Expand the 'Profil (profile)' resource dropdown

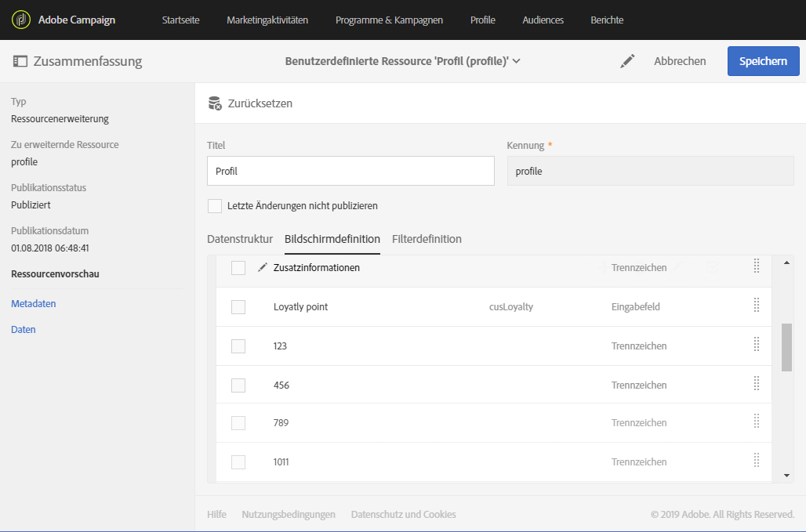pos(516,61)
